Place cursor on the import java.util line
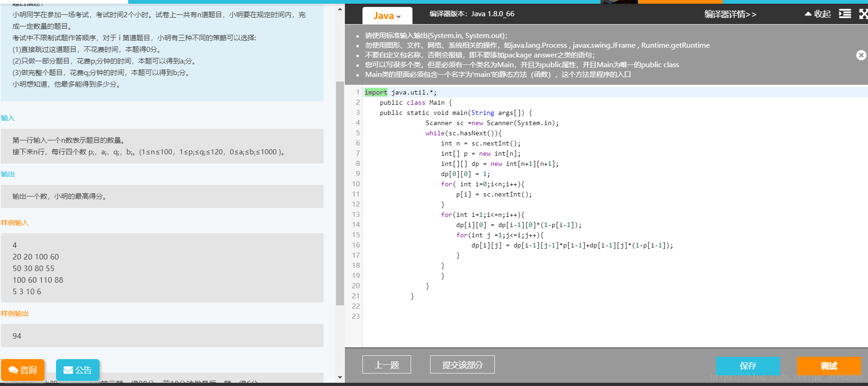The image size is (868, 386). [x=400, y=92]
